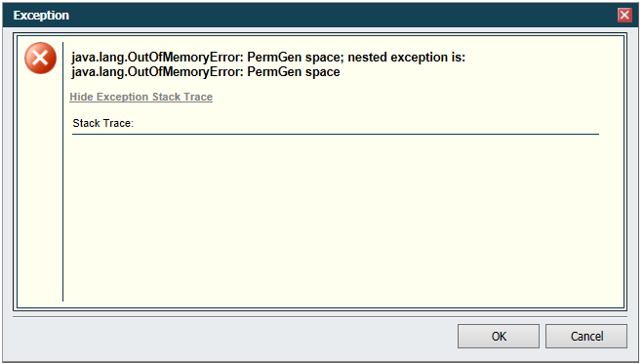The width and height of the screenshot is (644, 364).
Task: Collapse the stack trace via Hide Exception Stack Trace
Action: (x=141, y=97)
